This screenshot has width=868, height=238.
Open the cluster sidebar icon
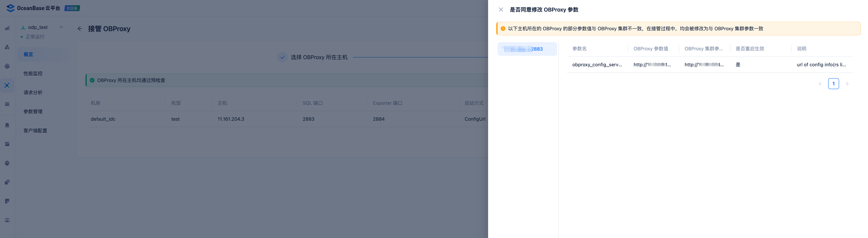(7, 47)
